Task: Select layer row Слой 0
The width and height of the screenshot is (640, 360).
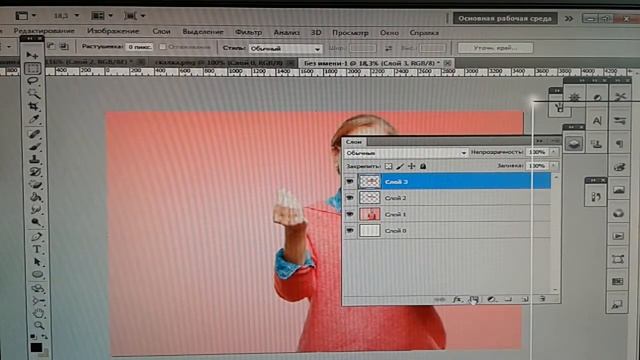Action: 447,230
